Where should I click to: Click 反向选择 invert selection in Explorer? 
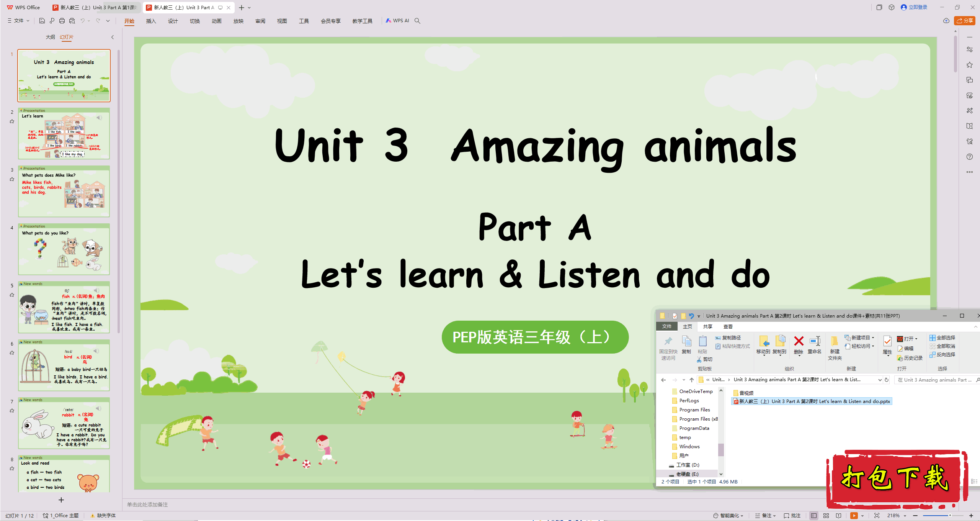(x=942, y=354)
